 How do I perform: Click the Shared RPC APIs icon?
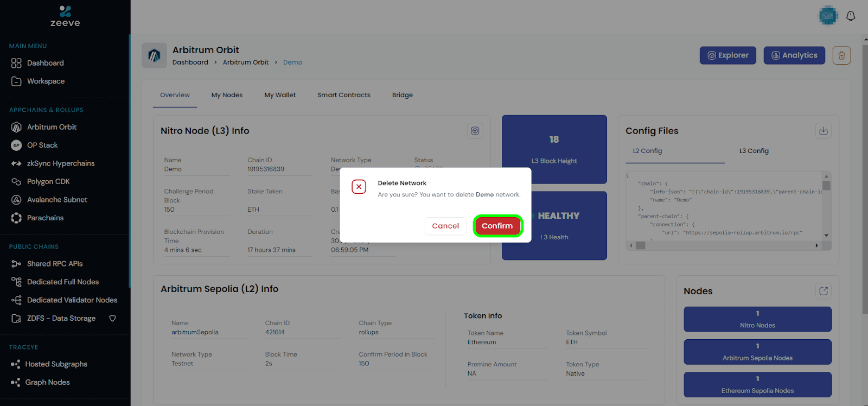point(16,264)
